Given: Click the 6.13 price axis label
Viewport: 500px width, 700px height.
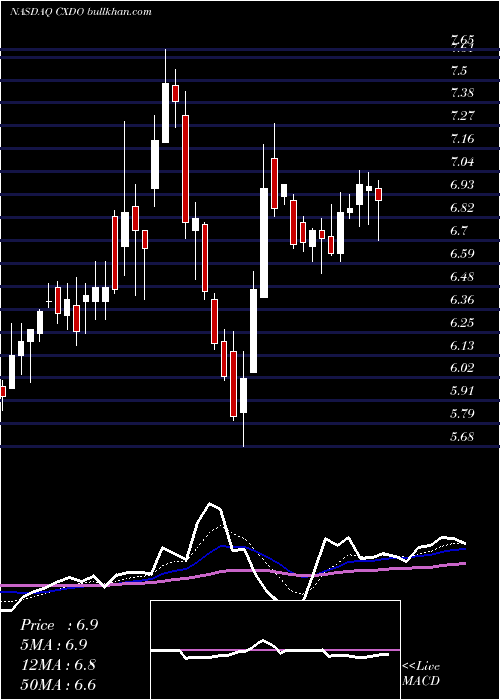Looking at the screenshot, I should coord(462,345).
